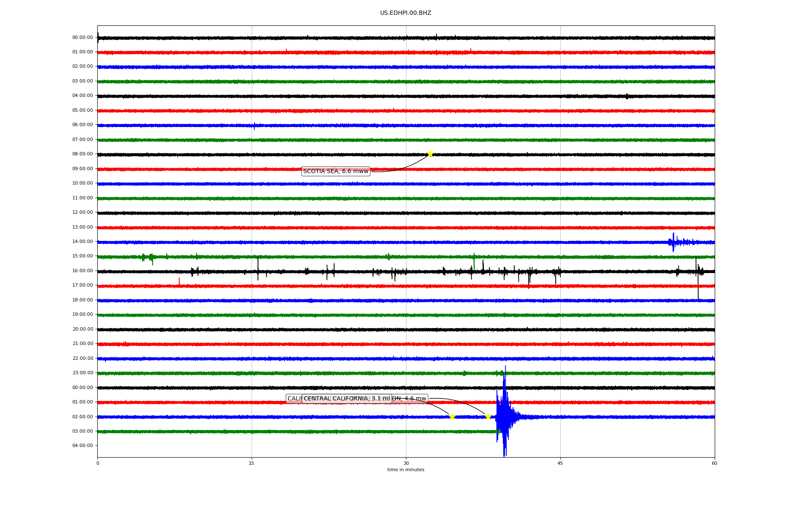Click the 12:00:00 row label
This screenshot has width=812, height=508.
pos(82,213)
